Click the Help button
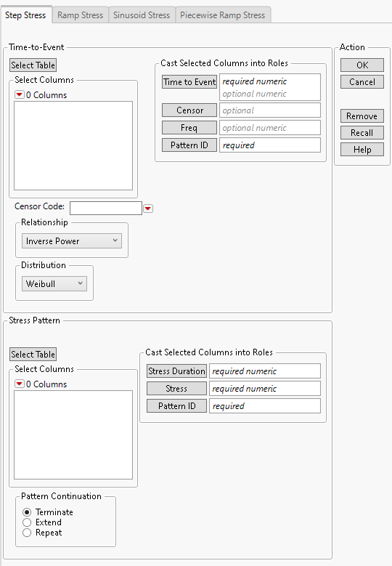 [x=362, y=150]
